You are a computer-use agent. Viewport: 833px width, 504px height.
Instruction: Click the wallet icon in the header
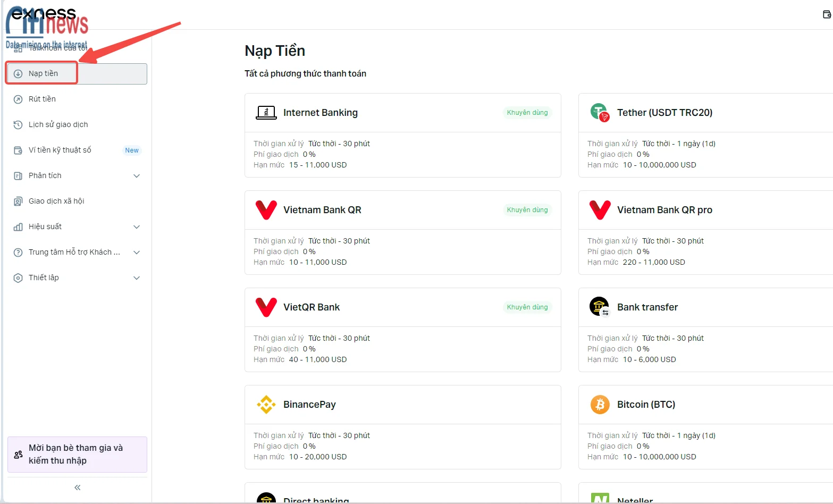(827, 14)
